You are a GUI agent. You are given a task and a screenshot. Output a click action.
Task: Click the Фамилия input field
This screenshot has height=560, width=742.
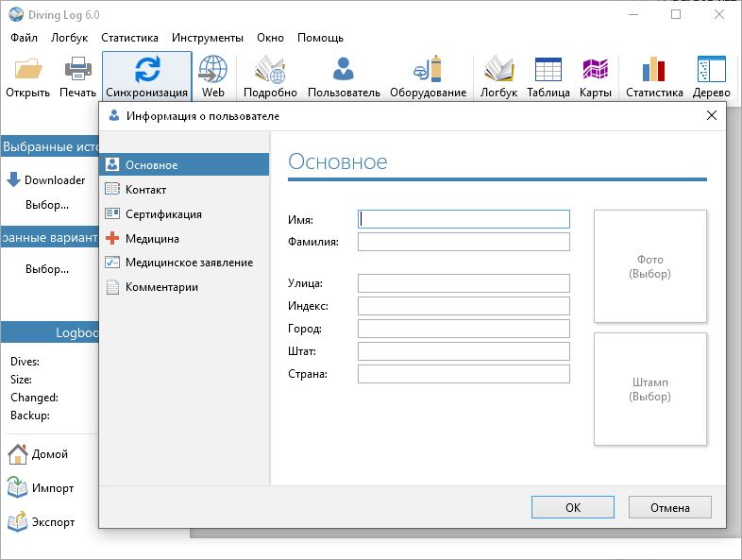[x=464, y=242]
